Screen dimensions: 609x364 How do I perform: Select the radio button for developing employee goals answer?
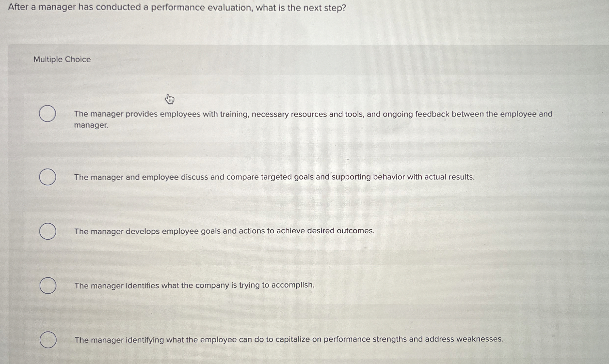(x=48, y=231)
